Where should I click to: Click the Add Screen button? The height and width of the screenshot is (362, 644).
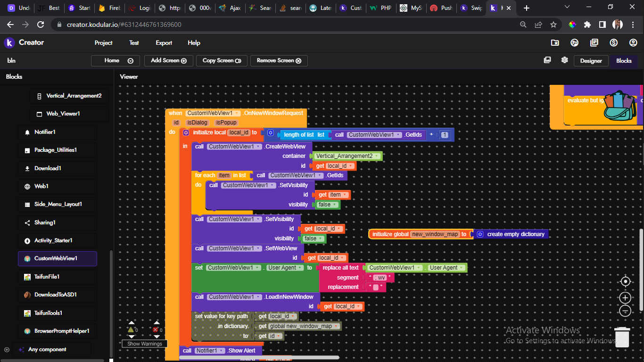tap(168, 60)
